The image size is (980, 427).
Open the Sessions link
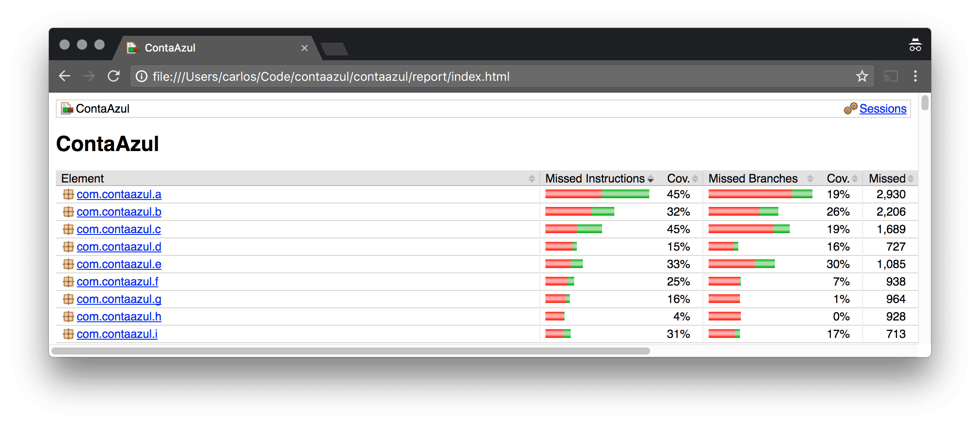pos(883,108)
